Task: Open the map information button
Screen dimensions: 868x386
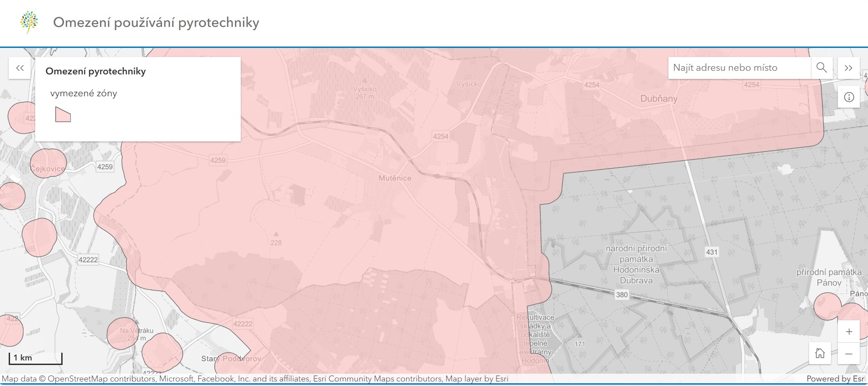Action: tap(849, 97)
